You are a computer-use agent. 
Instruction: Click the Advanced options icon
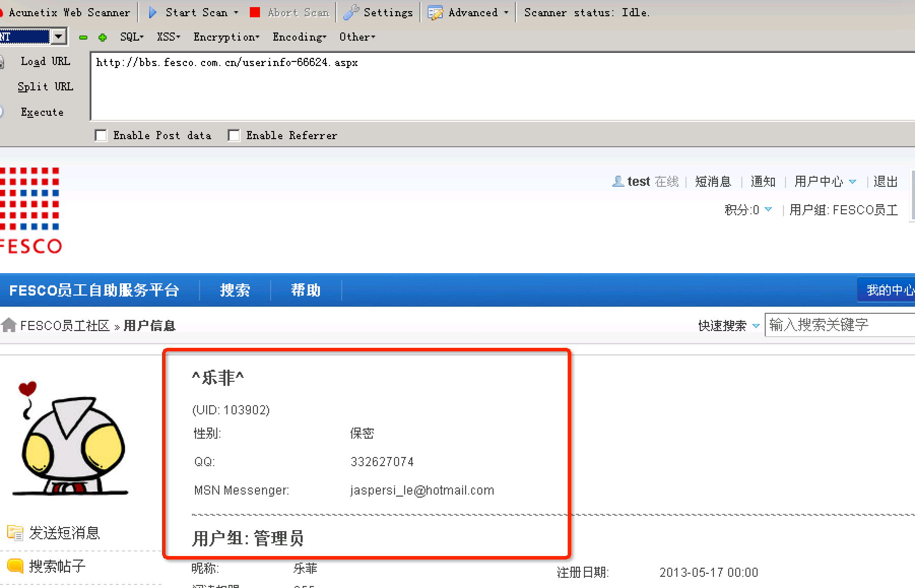tap(435, 13)
